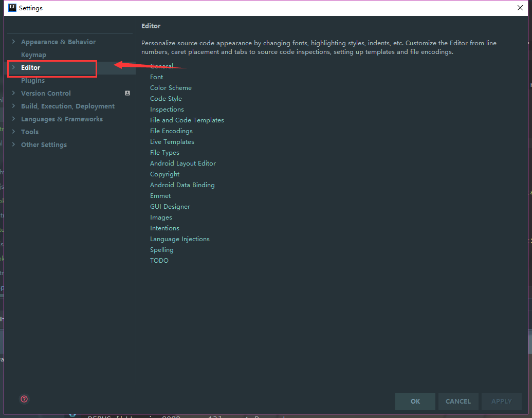532x418 pixels.
Task: Click the IntelliJ logo in the title bar
Action: coord(11,8)
